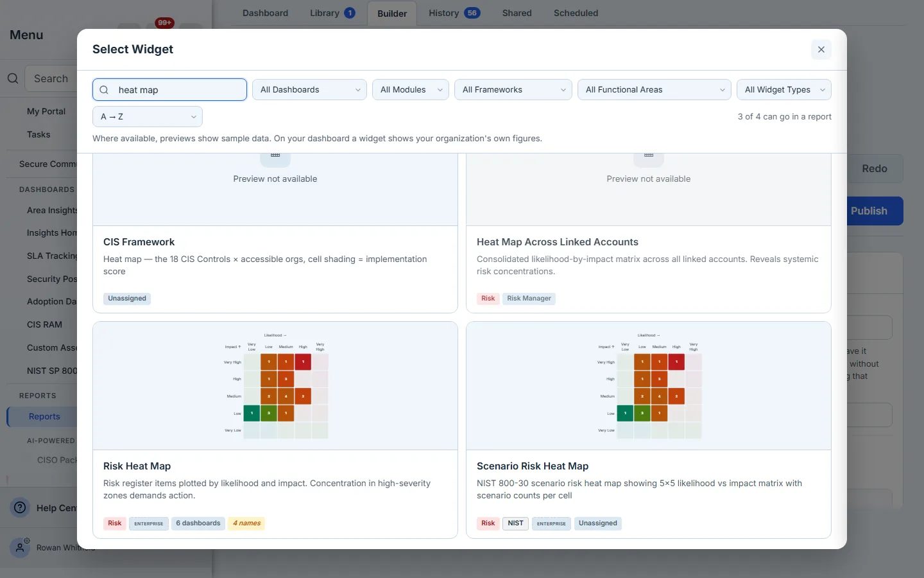This screenshot has width=924, height=578.
Task: Open CIS RAM dashboard in sidebar
Action: click(44, 324)
